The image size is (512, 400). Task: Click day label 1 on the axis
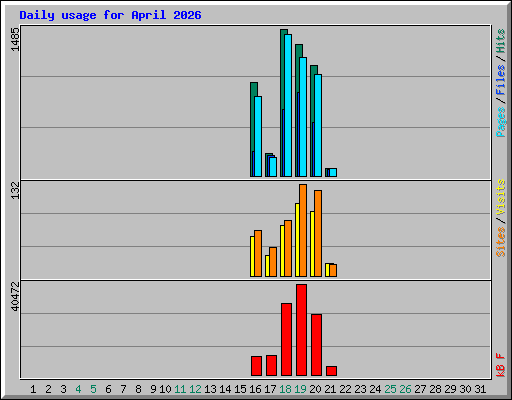click(x=33, y=389)
